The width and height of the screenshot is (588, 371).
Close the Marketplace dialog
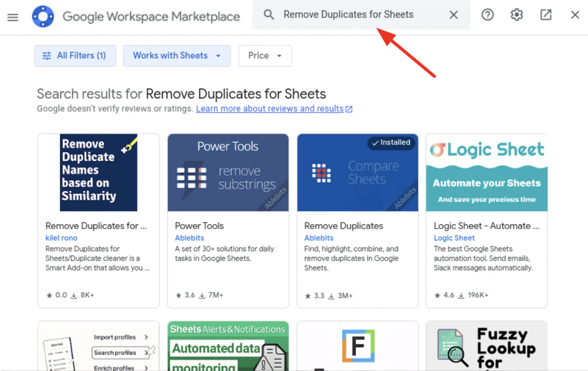pyautogui.click(x=575, y=15)
